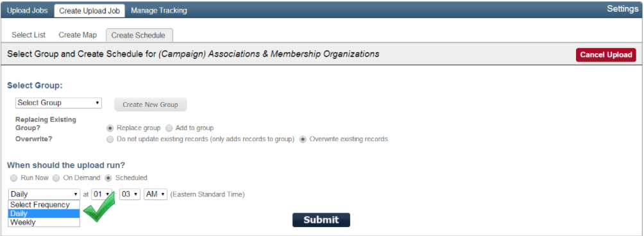
Task: Go to the Create Map step tab
Action: (x=78, y=35)
